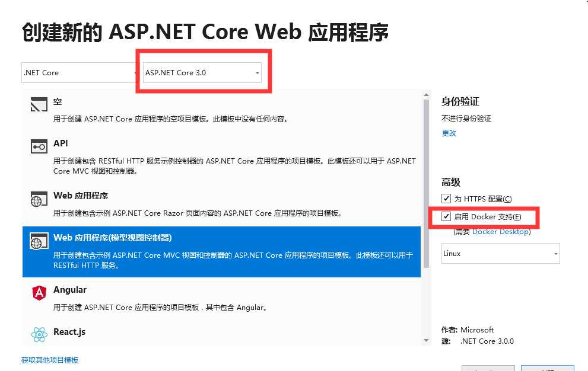The height and width of the screenshot is (371, 588).
Task: Click the template list scroll-up arrow
Action: tap(426, 95)
